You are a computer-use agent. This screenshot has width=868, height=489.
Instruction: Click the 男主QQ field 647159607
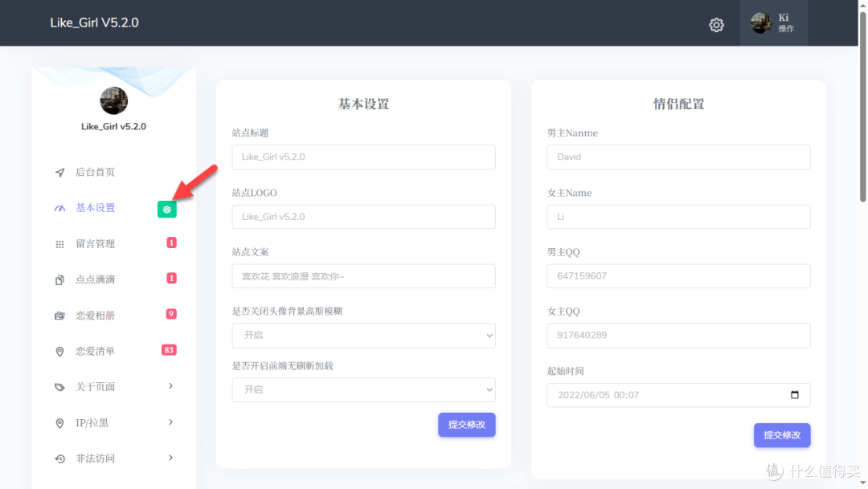click(x=678, y=276)
